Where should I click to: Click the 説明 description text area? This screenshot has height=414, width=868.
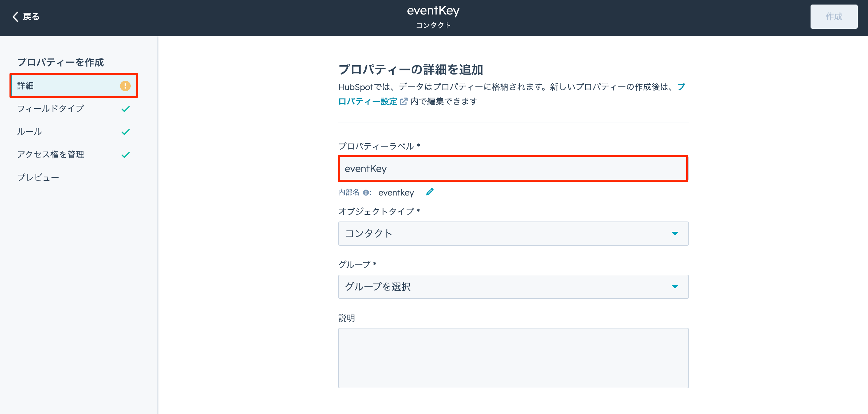513,358
